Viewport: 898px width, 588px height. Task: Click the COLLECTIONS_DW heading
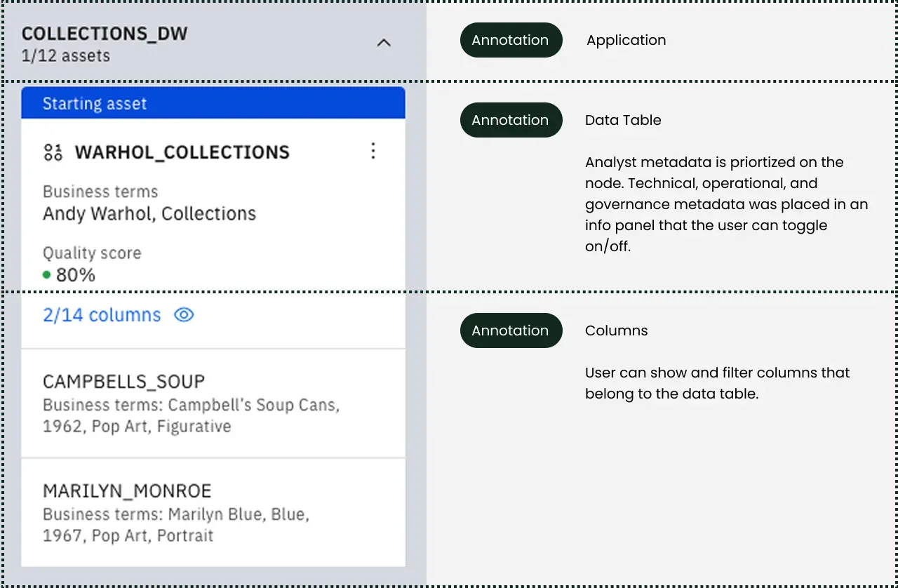[105, 34]
